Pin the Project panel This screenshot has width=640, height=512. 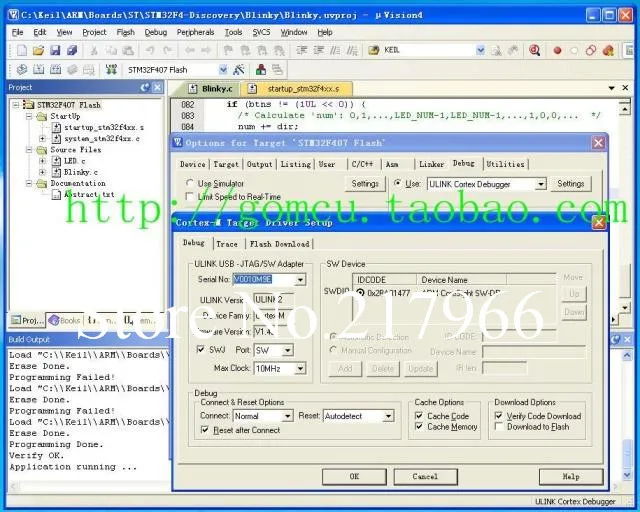(145, 87)
